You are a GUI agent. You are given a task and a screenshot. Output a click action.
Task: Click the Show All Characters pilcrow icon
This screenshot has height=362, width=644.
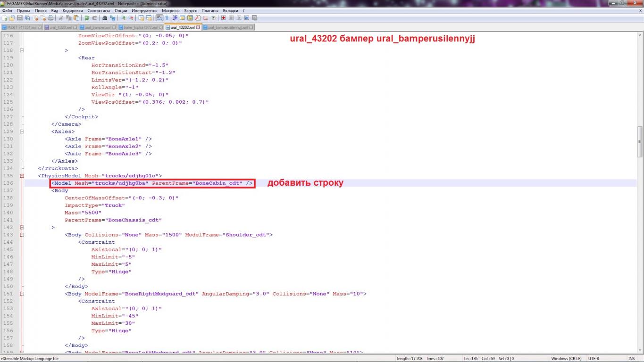pos(167,18)
